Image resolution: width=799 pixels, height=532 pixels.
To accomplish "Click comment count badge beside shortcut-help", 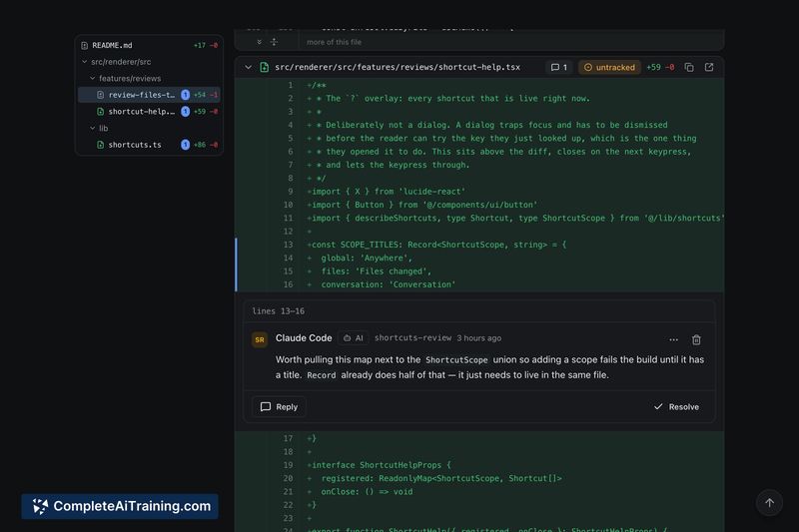I will pos(186,112).
